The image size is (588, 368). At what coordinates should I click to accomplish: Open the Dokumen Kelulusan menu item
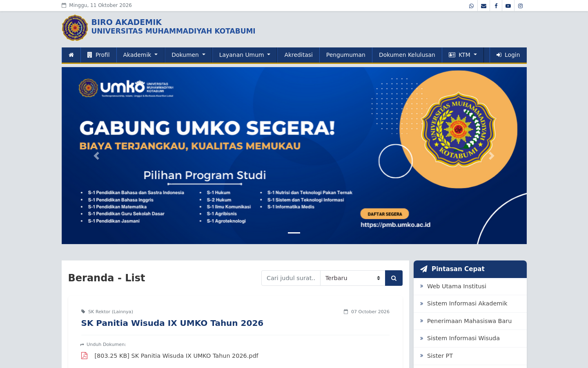[x=407, y=55]
